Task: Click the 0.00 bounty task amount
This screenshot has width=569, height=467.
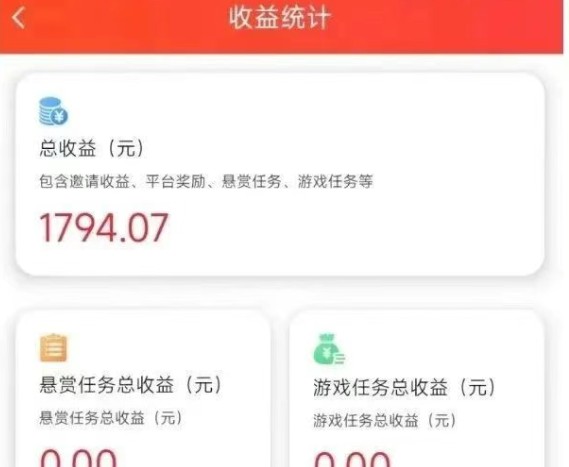Action: [78, 458]
